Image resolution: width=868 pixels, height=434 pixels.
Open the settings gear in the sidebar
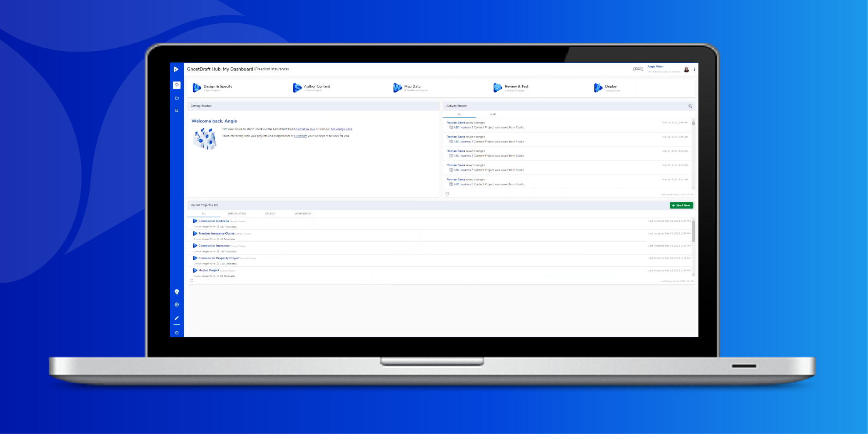tap(177, 304)
